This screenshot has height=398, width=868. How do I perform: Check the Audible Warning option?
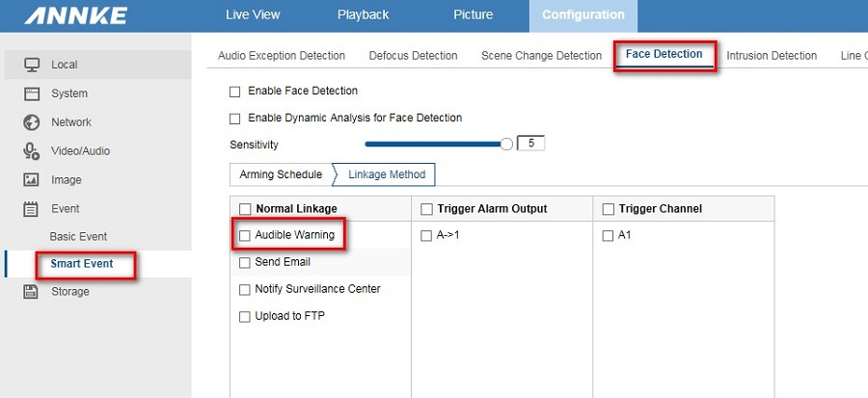tap(245, 236)
